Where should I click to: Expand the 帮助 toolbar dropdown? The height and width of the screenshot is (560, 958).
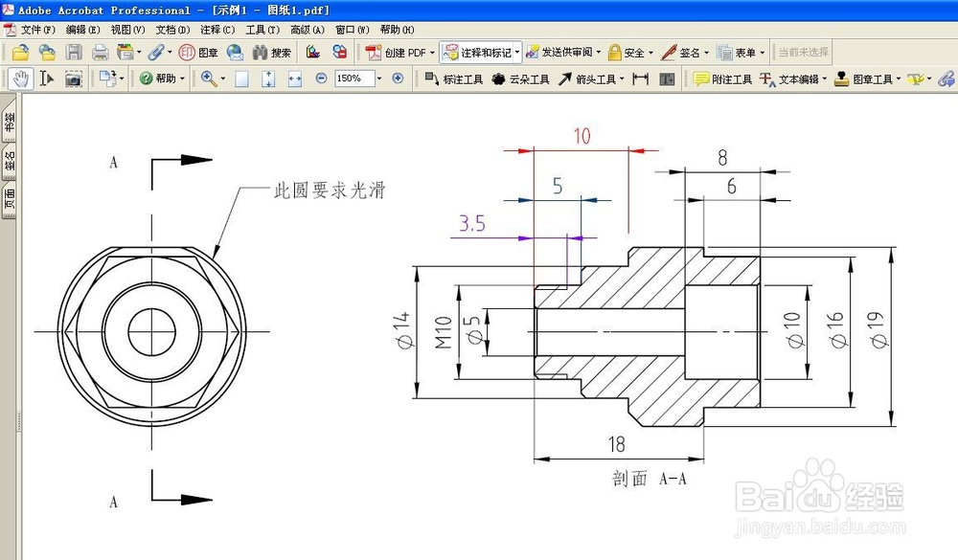182,78
